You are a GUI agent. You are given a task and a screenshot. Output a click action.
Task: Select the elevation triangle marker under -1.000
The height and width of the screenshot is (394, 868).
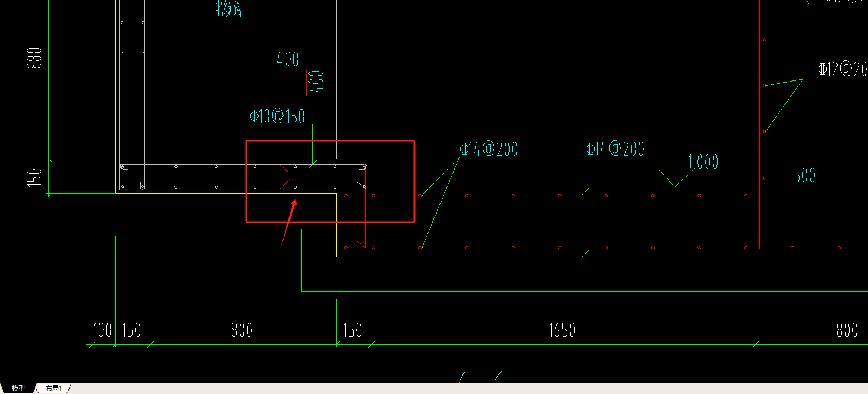coord(675,178)
